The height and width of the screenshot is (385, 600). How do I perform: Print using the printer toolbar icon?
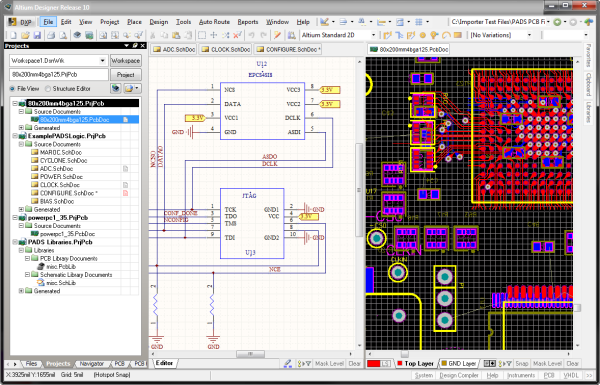tap(51, 35)
